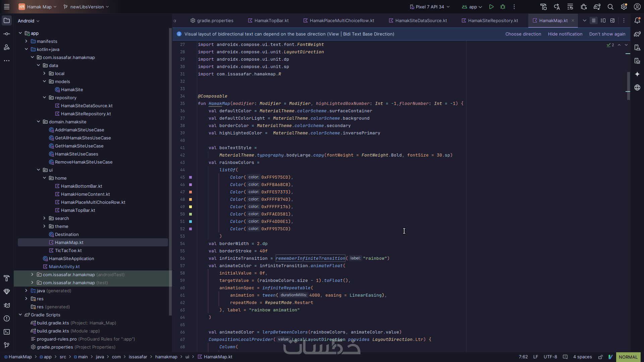Open the Notifications bell icon
The height and width of the screenshot is (362, 644).
(x=637, y=20)
